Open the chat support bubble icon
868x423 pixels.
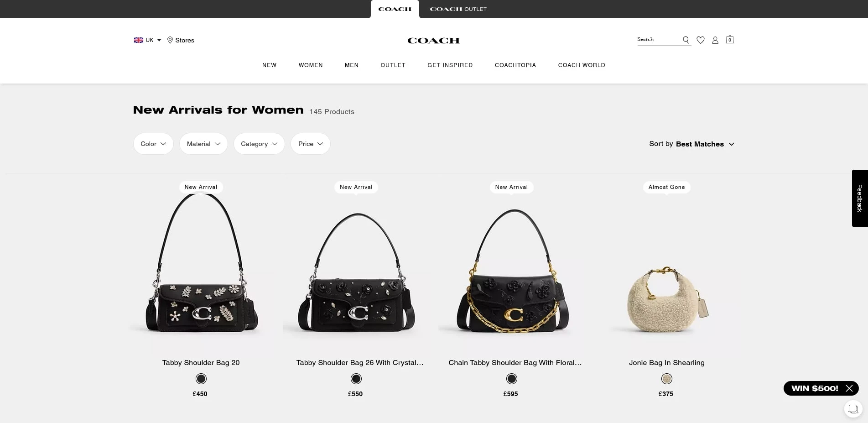click(853, 409)
